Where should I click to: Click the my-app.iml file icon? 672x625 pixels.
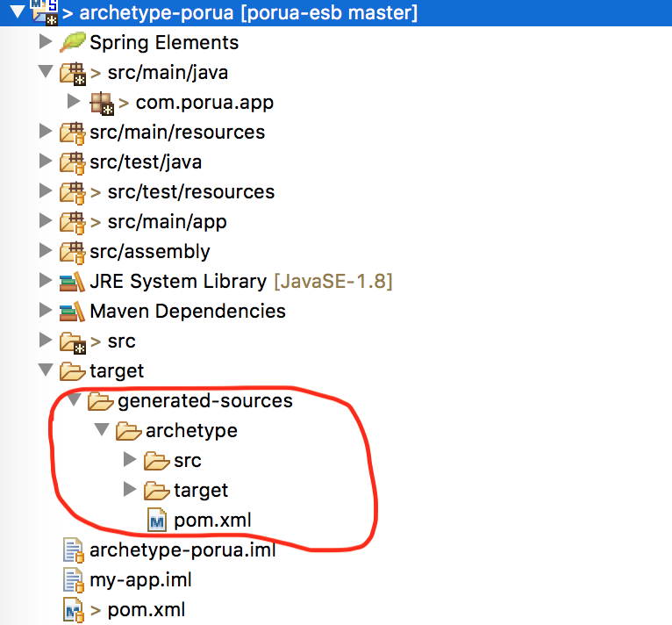[x=73, y=580]
